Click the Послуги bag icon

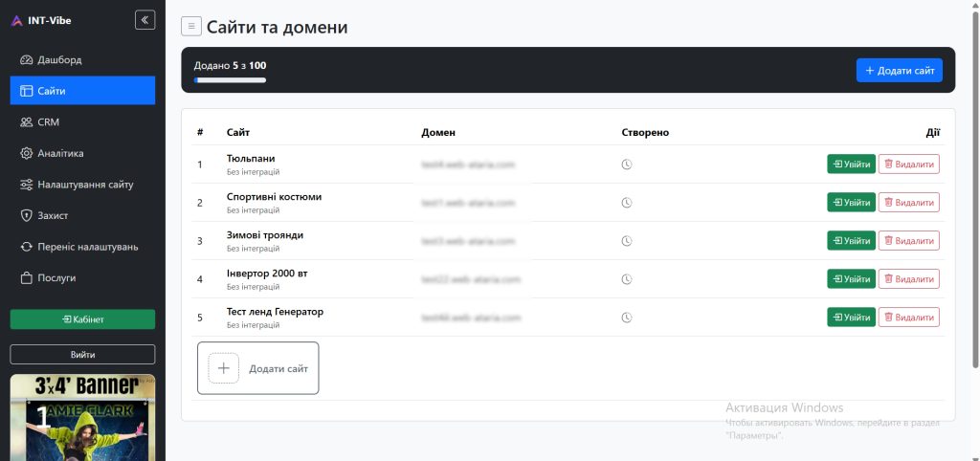click(26, 278)
